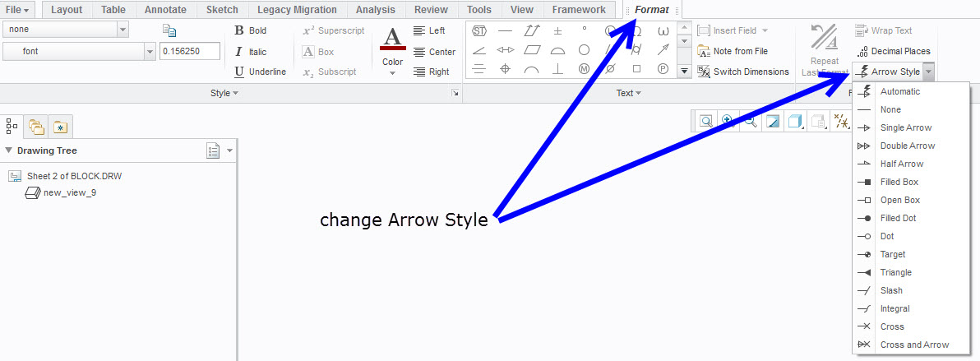Screen dimensions: 980x361
Task: Click the text style icon beside style dropdown
Action: 170,30
